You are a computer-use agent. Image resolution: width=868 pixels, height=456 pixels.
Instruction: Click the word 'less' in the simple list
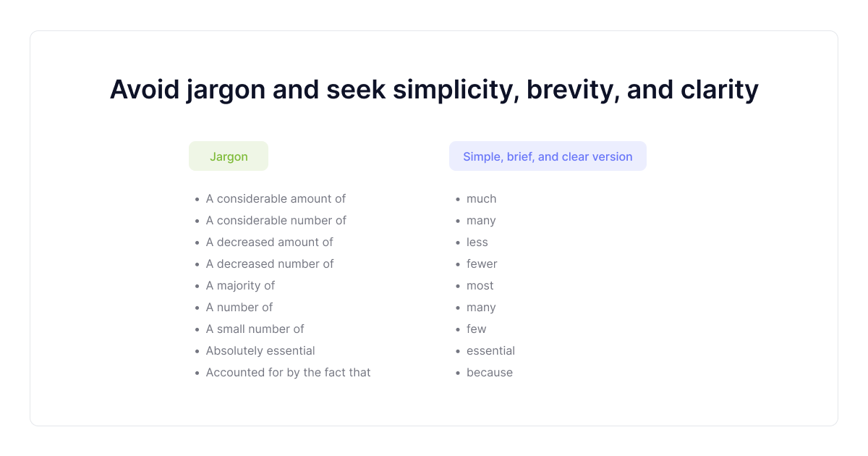[477, 242]
